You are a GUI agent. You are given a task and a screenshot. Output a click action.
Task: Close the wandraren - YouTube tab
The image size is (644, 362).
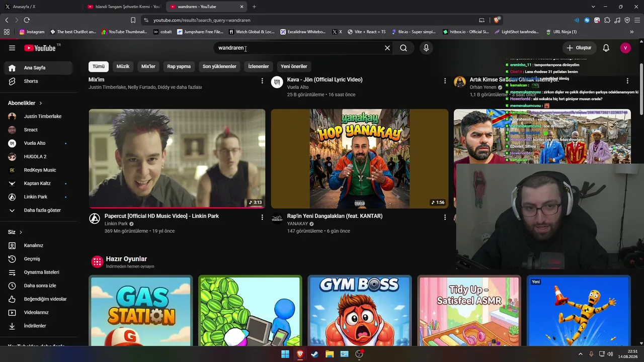coord(242,7)
